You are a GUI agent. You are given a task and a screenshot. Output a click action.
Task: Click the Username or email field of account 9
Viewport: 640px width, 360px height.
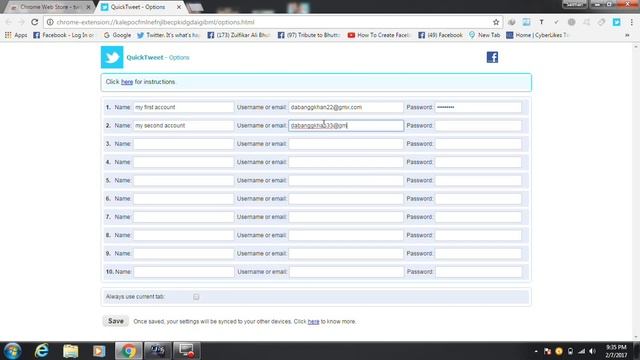(x=346, y=253)
